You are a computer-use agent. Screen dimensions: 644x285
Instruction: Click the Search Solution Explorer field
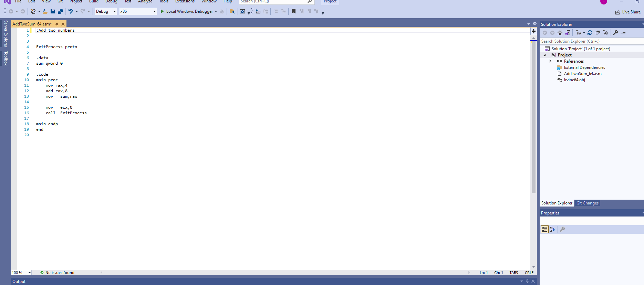[x=591, y=41]
